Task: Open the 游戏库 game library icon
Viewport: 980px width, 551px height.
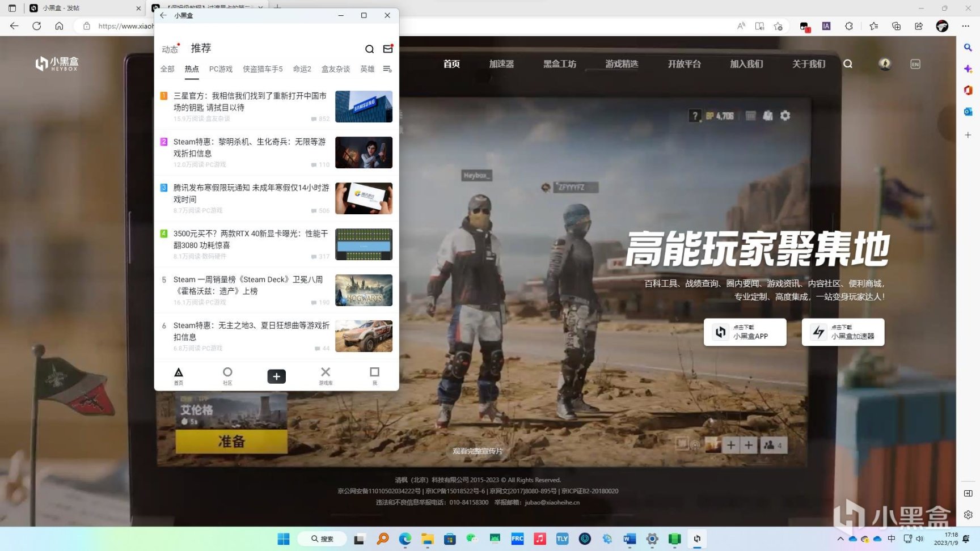Action: 326,376
